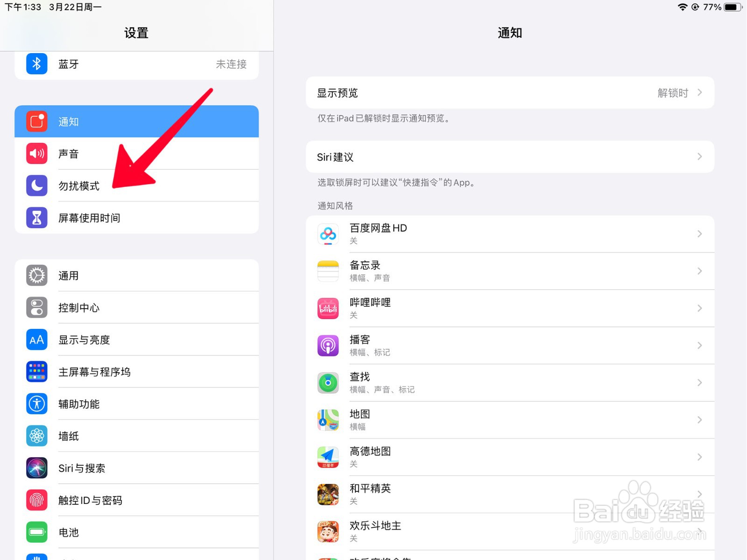747x560 pixels.
Task: Click the 和平精英 game icon
Action: pos(328,494)
